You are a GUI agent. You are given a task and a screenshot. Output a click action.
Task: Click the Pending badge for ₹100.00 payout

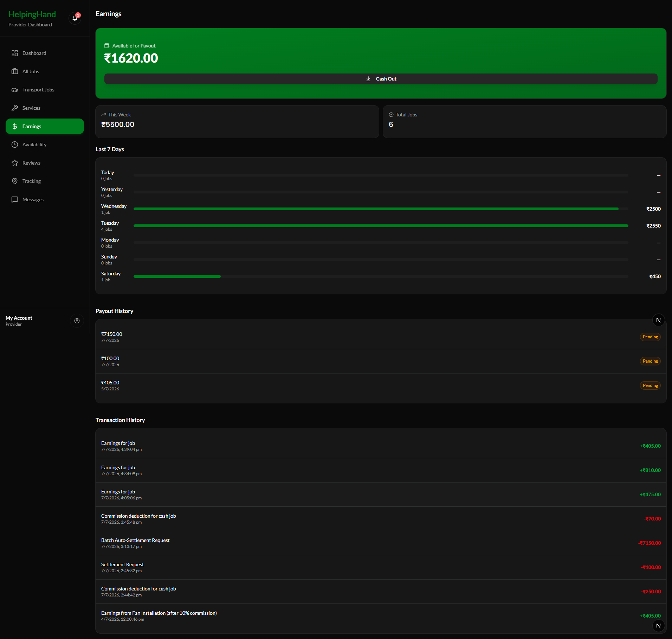pyautogui.click(x=650, y=361)
